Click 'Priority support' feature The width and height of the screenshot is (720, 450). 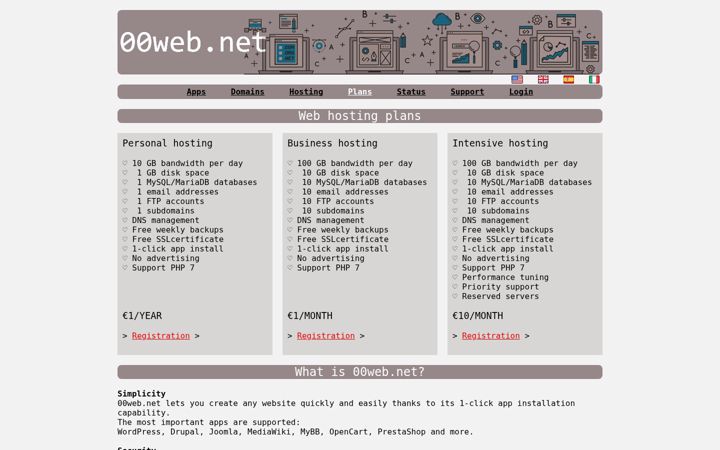[501, 287]
